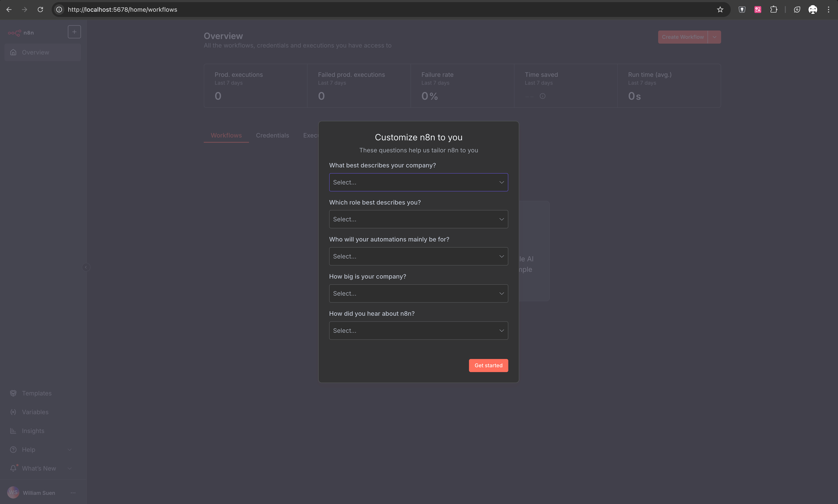Click the Create Workflow button
The height and width of the screenshot is (504, 838).
[682, 37]
